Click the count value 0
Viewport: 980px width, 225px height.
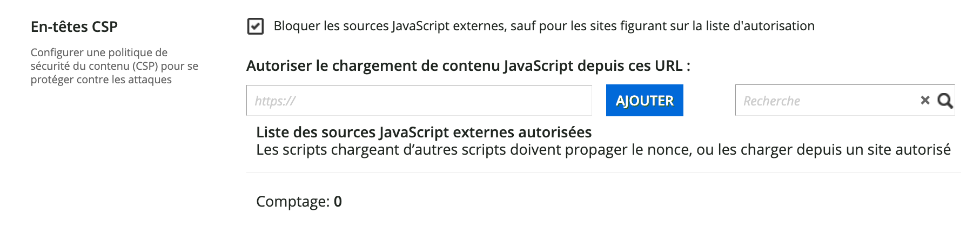click(338, 201)
